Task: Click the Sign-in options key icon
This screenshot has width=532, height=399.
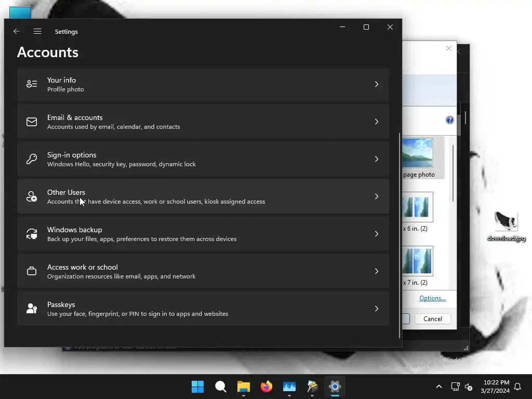Action: tap(32, 159)
